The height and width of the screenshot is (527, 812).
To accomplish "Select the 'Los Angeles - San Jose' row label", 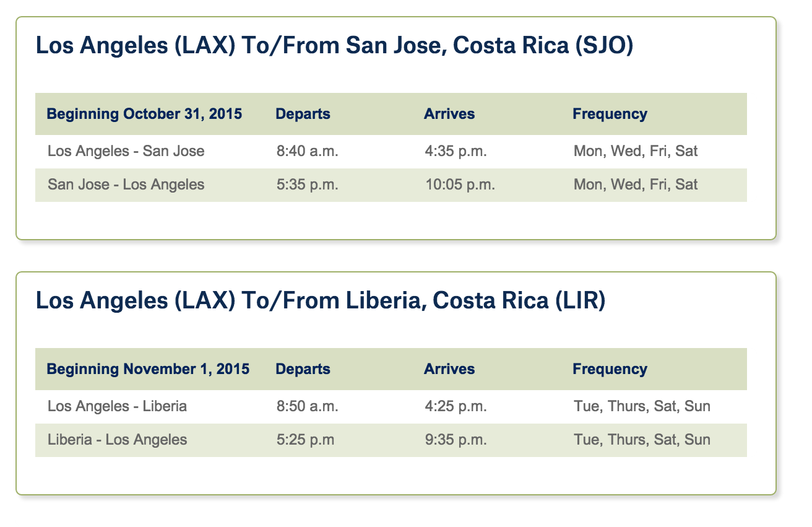I will [x=126, y=151].
